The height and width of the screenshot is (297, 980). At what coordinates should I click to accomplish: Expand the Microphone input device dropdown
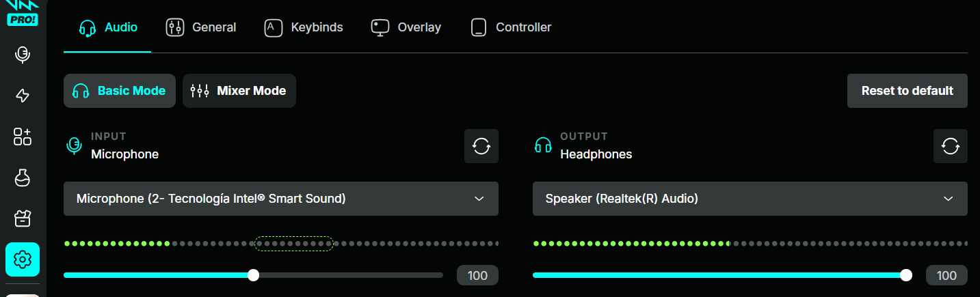tap(280, 199)
